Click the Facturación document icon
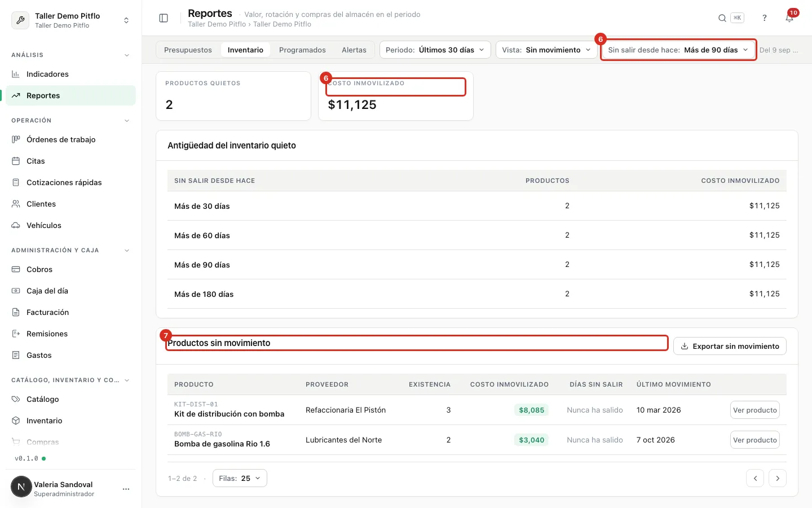The height and width of the screenshot is (508, 812). coord(16,312)
